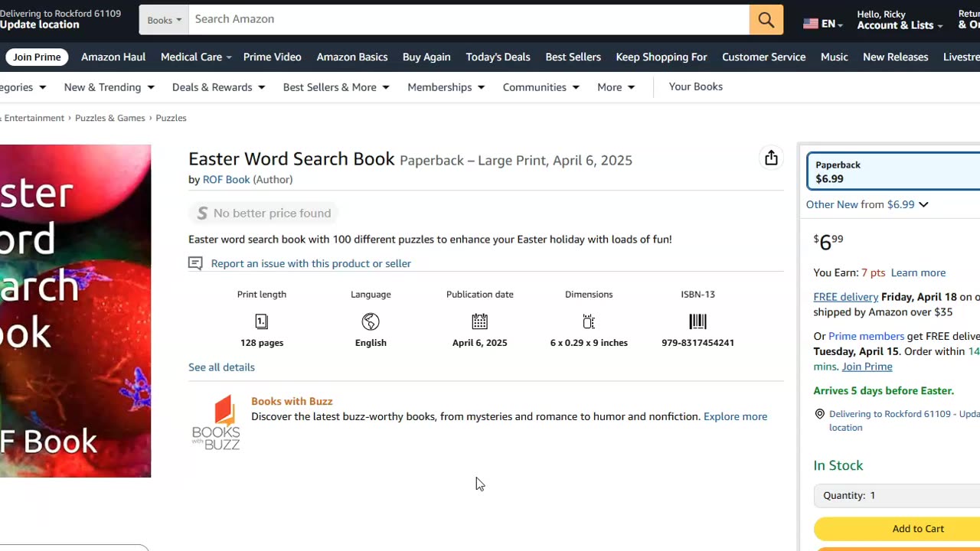Expand the New & Trending submenu
Viewport: 980px width, 551px height.
tap(109, 87)
